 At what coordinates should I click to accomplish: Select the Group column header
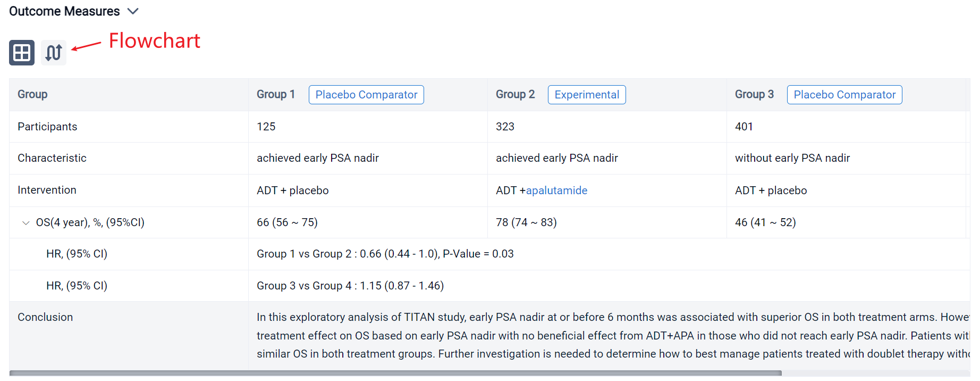pyautogui.click(x=32, y=95)
